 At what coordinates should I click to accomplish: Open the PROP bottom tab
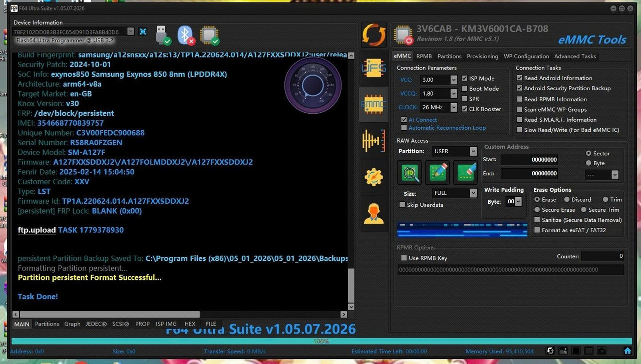[142, 324]
